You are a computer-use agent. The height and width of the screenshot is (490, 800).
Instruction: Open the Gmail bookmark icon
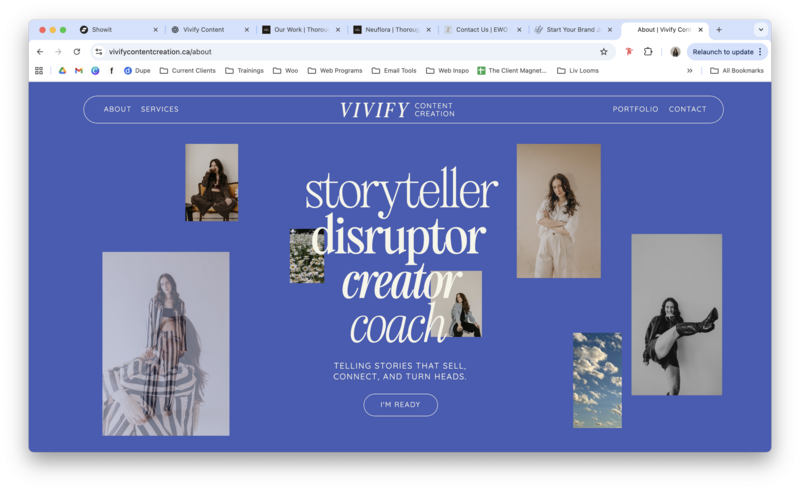coord(79,70)
